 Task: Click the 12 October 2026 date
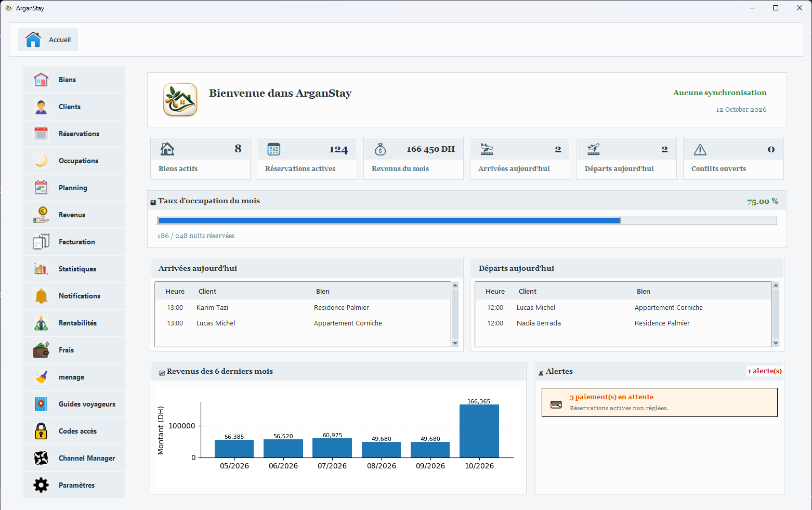click(x=741, y=109)
